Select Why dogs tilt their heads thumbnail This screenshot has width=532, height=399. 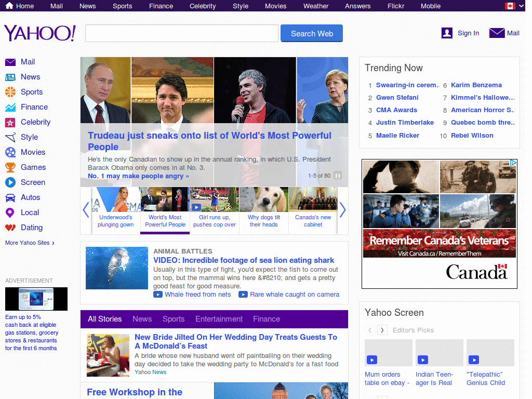point(263,210)
